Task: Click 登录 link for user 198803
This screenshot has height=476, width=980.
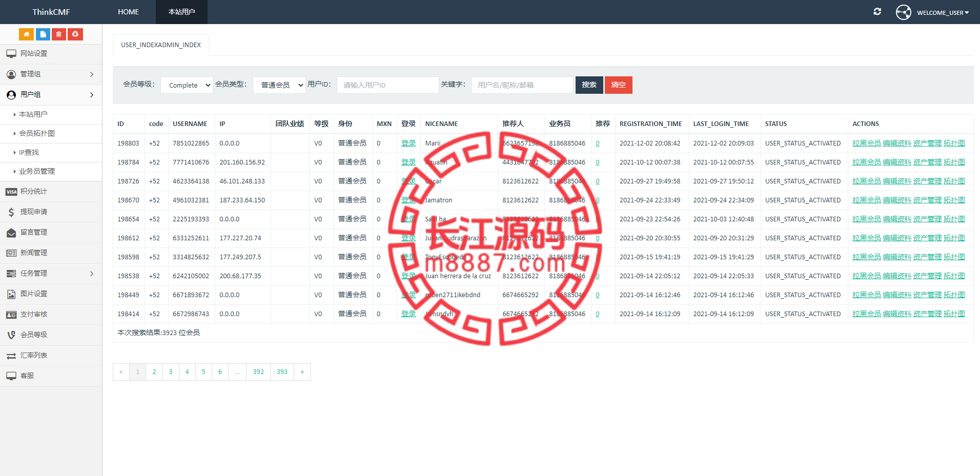Action: [409, 143]
